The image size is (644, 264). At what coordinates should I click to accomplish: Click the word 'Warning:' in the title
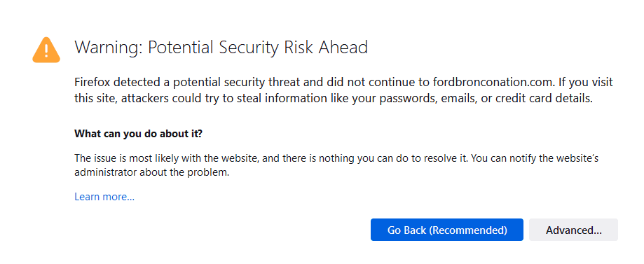click(x=109, y=48)
